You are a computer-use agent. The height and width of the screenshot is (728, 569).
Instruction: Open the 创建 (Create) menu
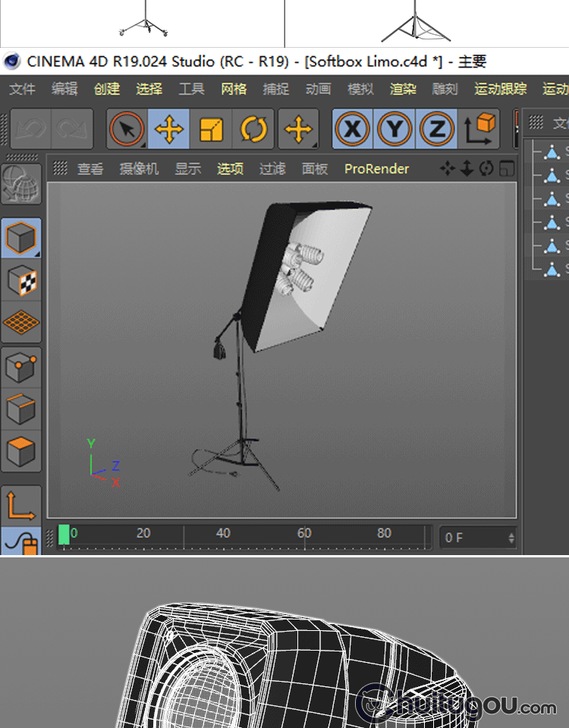107,89
